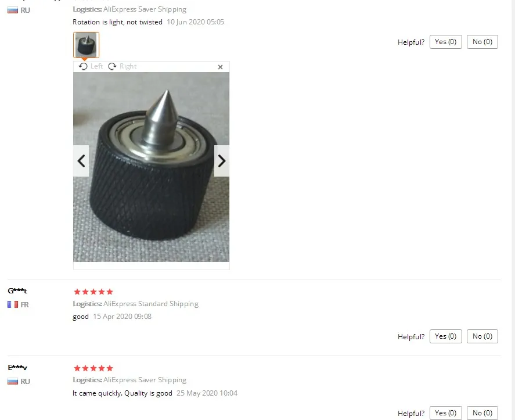515x420 pixels.
Task: Mark the 'Rotation is light' review helpful
Action: [x=446, y=42]
